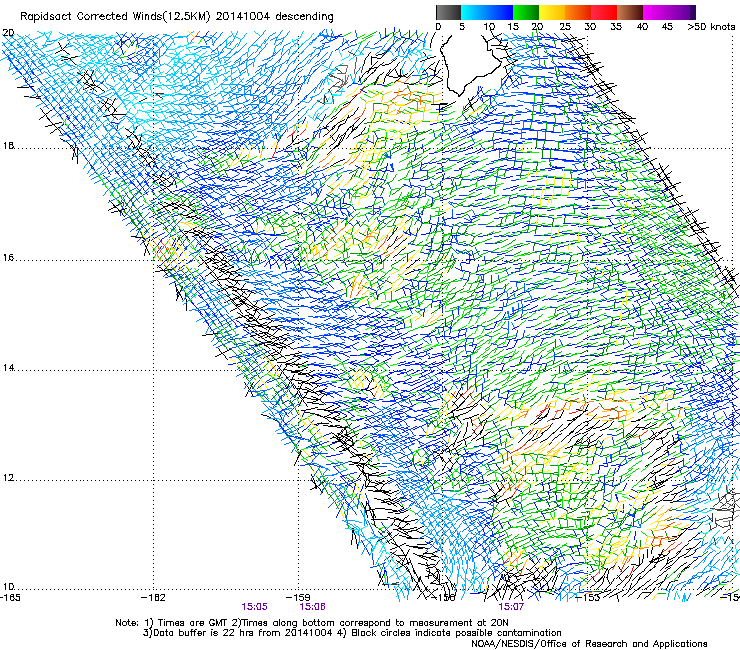The width and height of the screenshot is (740, 650).
Task: Click the cyan-blue 5-15 knots legend segment
Action: [487, 12]
